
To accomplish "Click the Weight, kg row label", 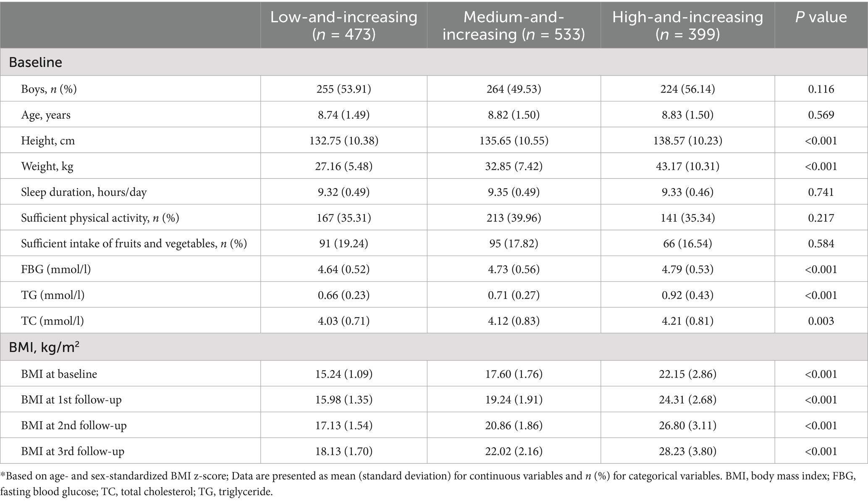I will pos(47,167).
